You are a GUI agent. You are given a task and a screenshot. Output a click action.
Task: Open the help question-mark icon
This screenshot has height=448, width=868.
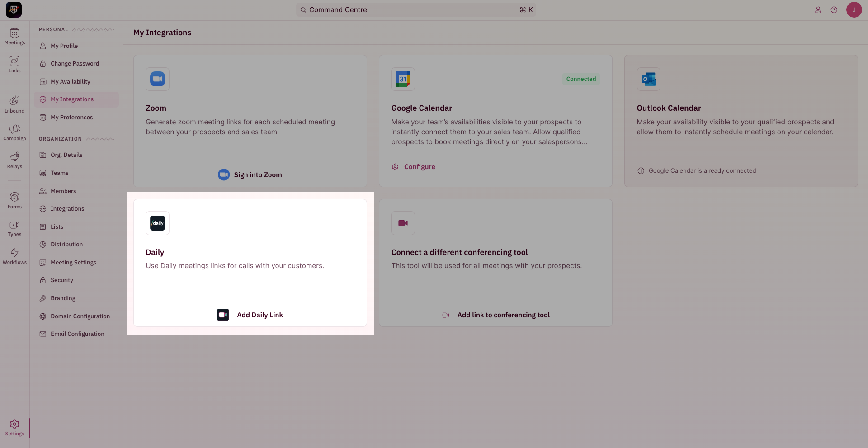(x=834, y=9)
